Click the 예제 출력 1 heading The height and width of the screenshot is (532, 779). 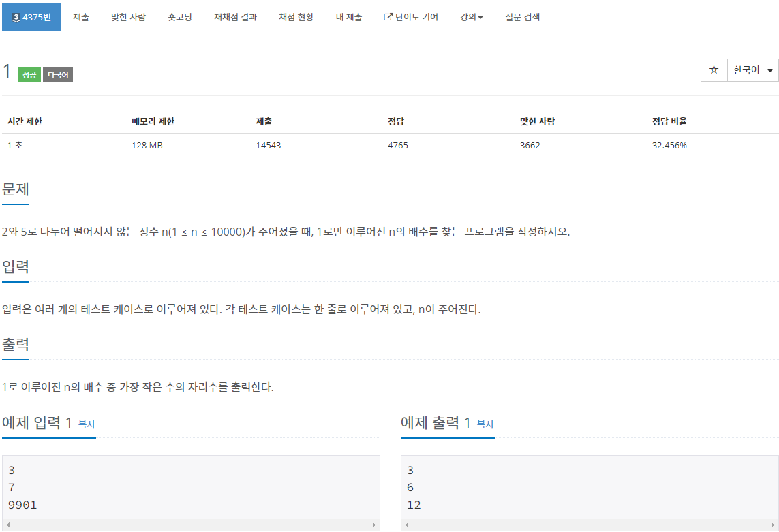point(436,423)
